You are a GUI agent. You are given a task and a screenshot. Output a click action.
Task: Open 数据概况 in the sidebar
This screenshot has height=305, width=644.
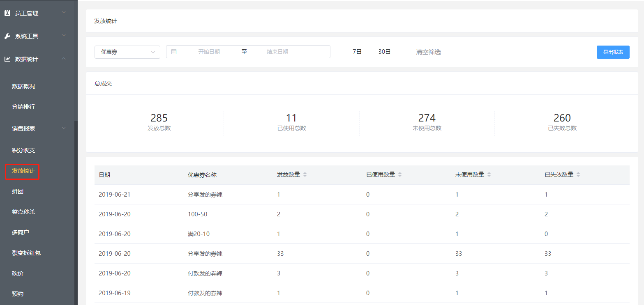23,86
